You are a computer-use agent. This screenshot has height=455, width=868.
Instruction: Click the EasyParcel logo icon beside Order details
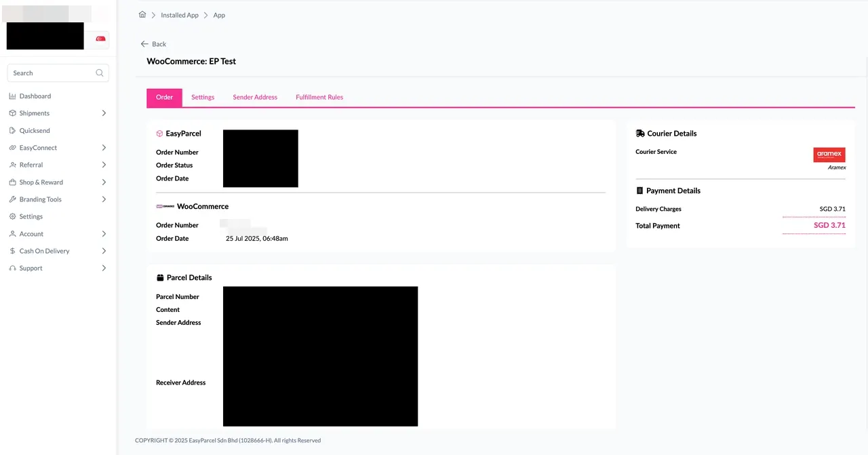[x=159, y=134]
